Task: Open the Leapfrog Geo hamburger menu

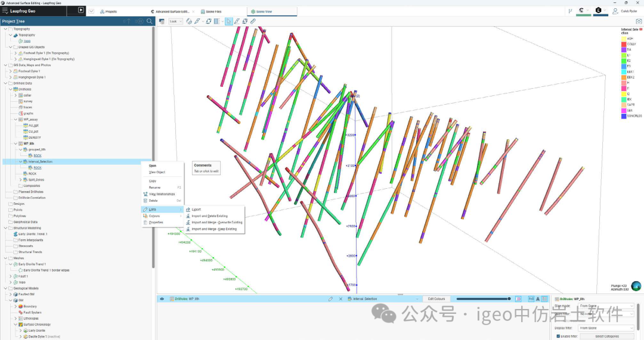Action: pyautogui.click(x=5, y=11)
